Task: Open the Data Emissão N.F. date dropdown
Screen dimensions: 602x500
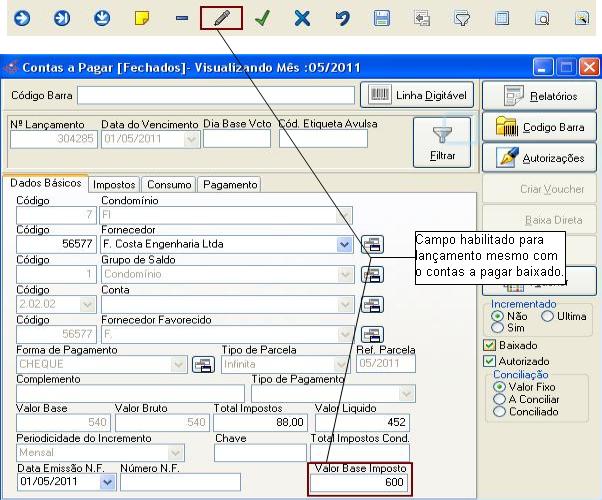Action: 108,482
